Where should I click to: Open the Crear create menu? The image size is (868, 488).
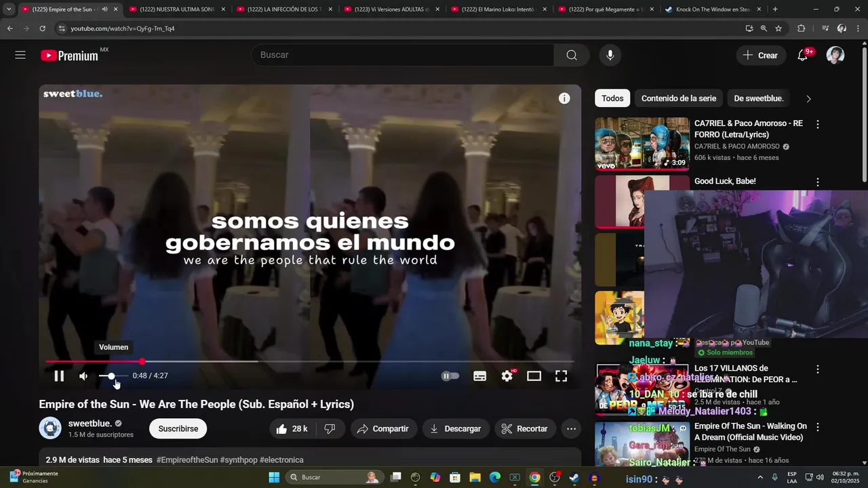pyautogui.click(x=760, y=56)
